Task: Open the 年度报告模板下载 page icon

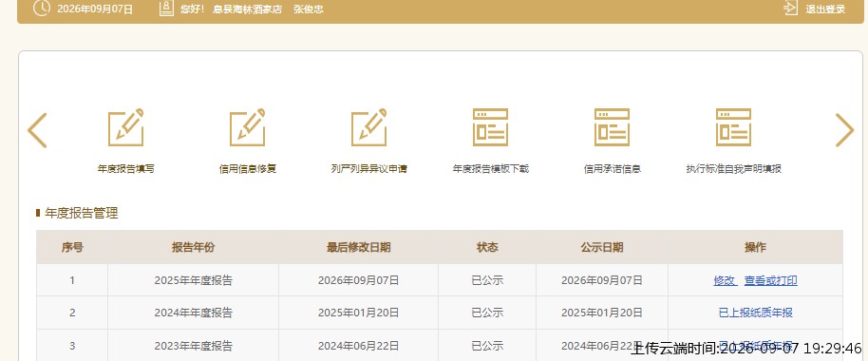Action: pyautogui.click(x=490, y=126)
